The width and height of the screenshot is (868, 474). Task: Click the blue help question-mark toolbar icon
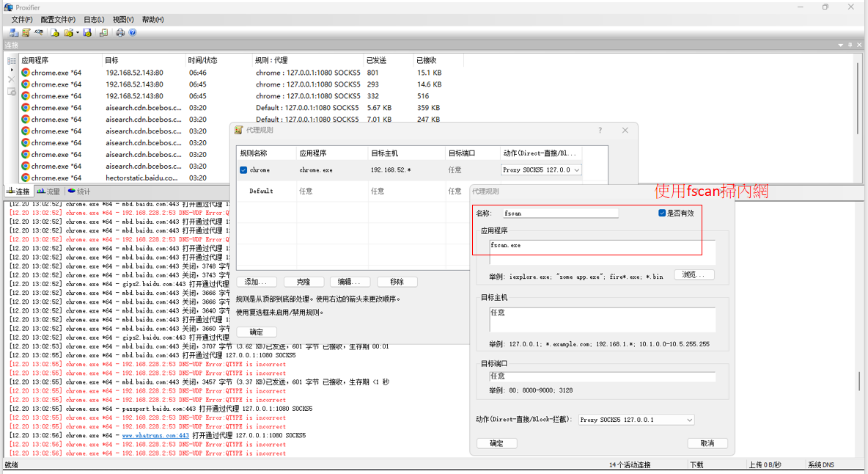tap(133, 33)
